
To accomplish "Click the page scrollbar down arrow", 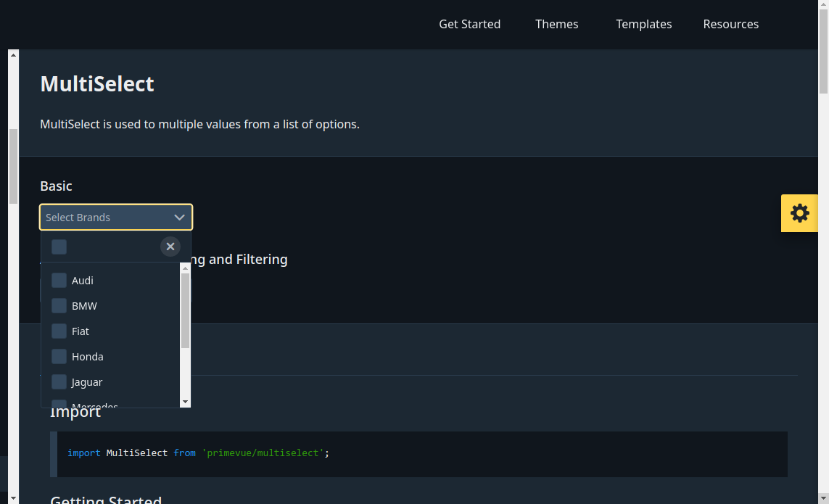I will 823,498.
